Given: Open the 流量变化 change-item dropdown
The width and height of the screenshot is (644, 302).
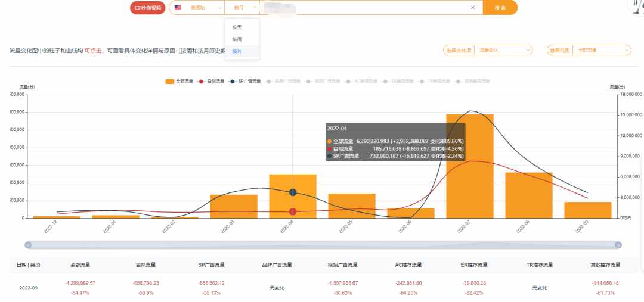Looking at the screenshot, I should (x=503, y=51).
